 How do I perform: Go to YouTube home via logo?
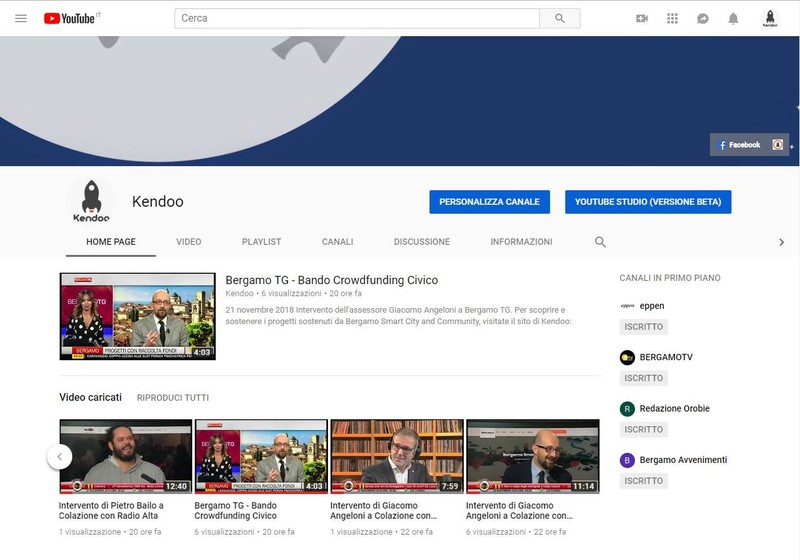pyautogui.click(x=71, y=18)
